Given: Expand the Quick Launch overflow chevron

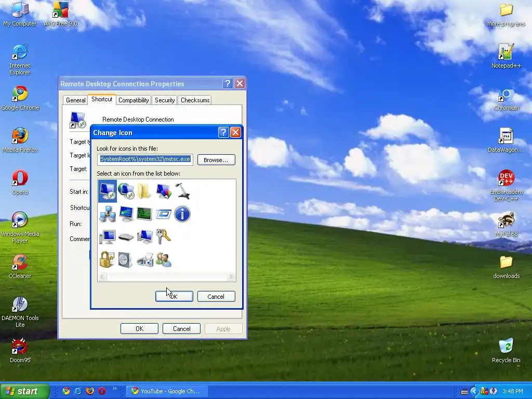Looking at the screenshot, I should click(x=115, y=389).
